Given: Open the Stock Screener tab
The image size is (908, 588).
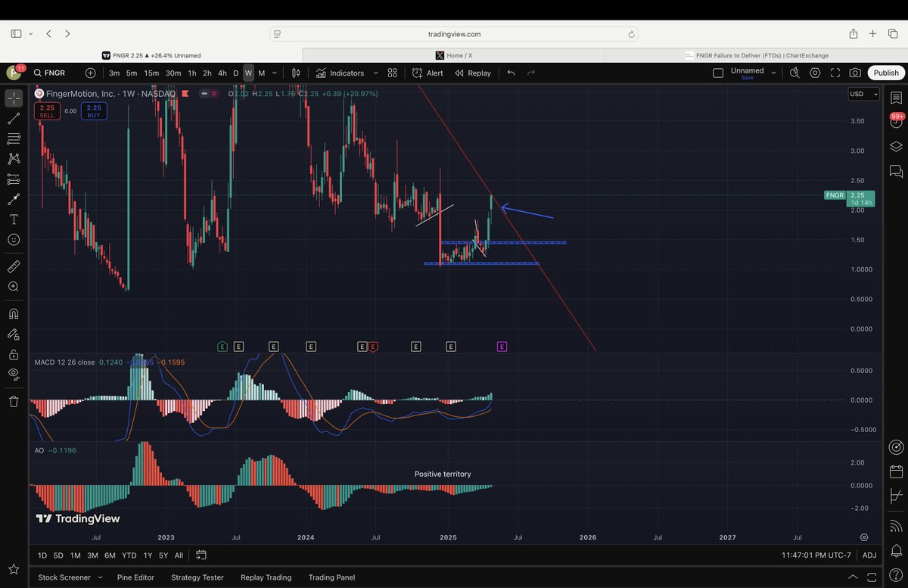Looking at the screenshot, I should point(64,577).
